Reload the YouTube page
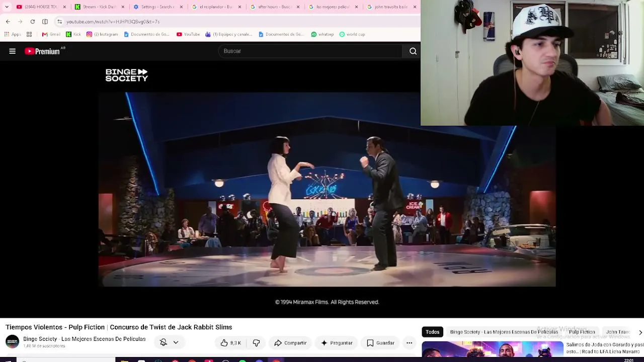 click(x=33, y=22)
